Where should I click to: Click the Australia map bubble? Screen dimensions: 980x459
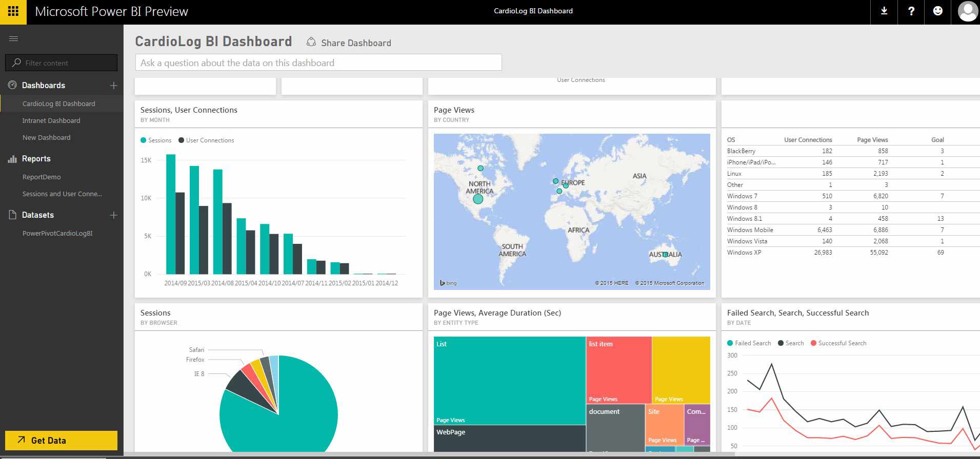665,254
